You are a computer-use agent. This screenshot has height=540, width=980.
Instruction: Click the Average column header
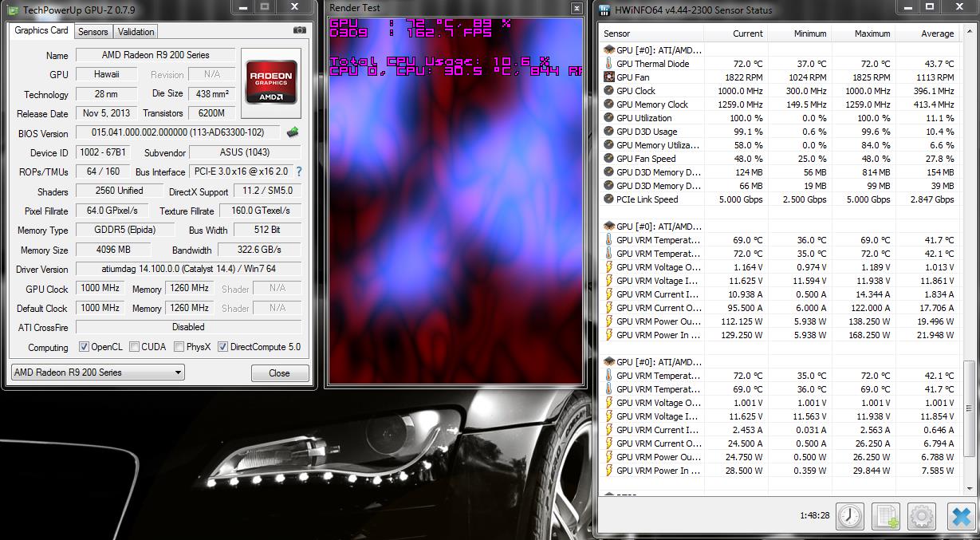tap(926, 34)
